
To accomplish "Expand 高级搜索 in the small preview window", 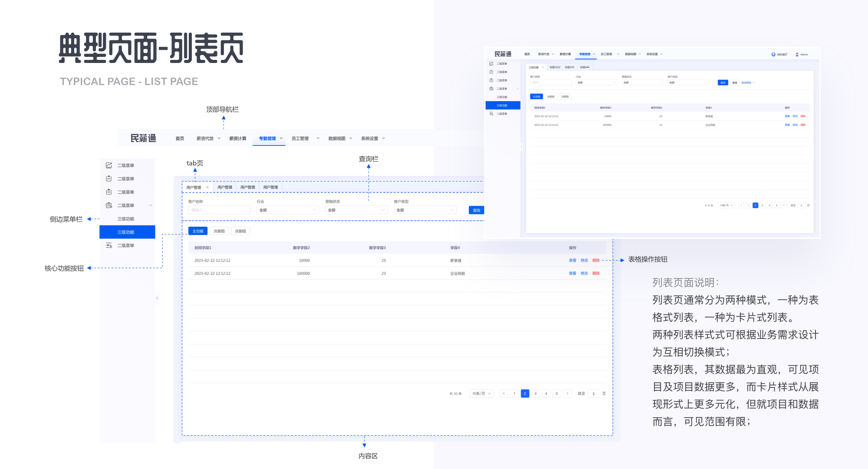I will 747,83.
